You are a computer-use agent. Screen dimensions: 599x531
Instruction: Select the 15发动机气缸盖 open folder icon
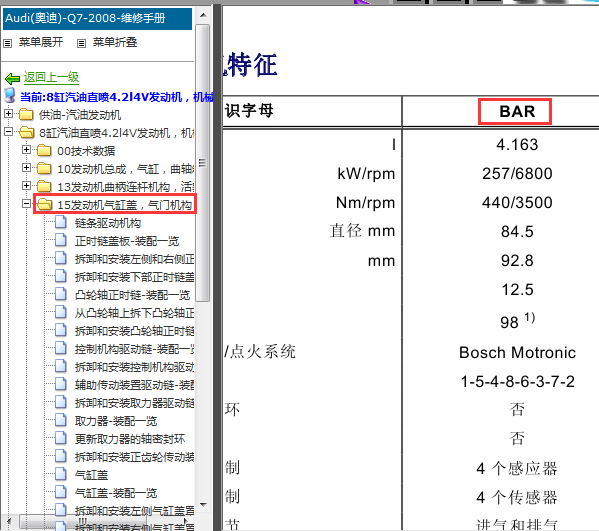(45, 204)
